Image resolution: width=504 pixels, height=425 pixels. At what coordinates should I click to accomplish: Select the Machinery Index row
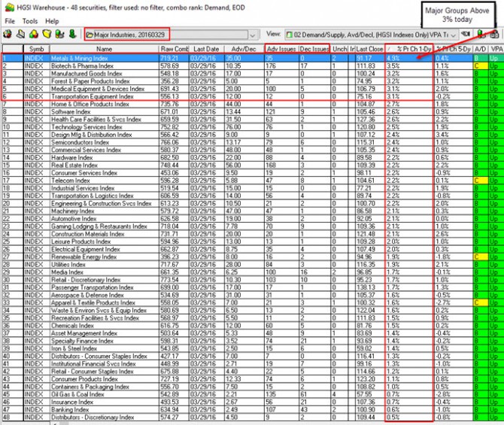(253, 211)
